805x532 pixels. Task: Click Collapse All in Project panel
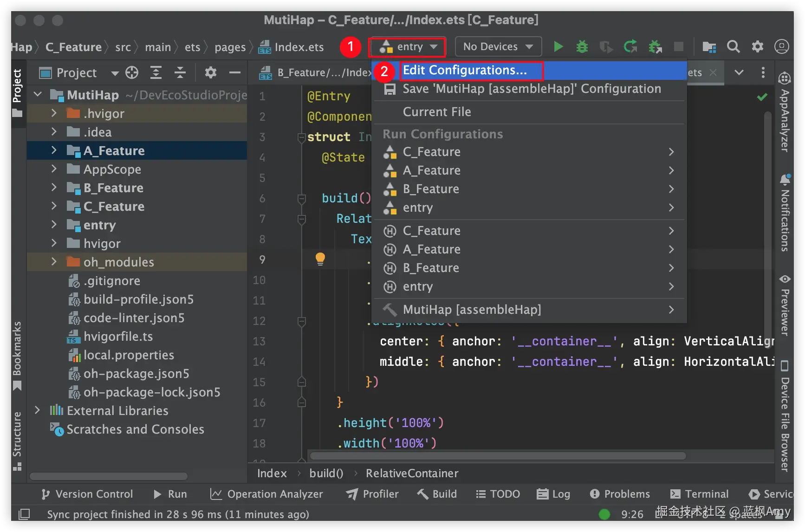click(180, 72)
